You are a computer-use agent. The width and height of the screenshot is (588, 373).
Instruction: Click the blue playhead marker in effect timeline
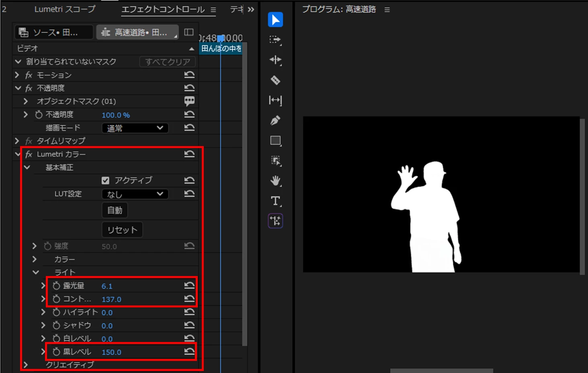tap(220, 39)
